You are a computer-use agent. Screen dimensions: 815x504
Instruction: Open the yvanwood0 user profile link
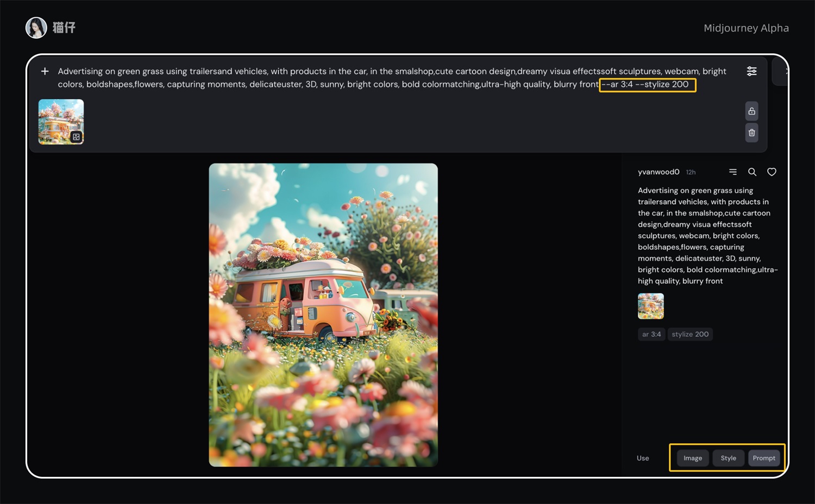(x=658, y=172)
